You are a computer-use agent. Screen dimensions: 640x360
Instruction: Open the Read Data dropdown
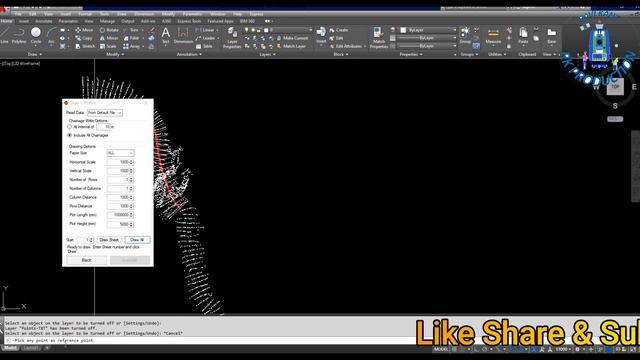point(105,113)
